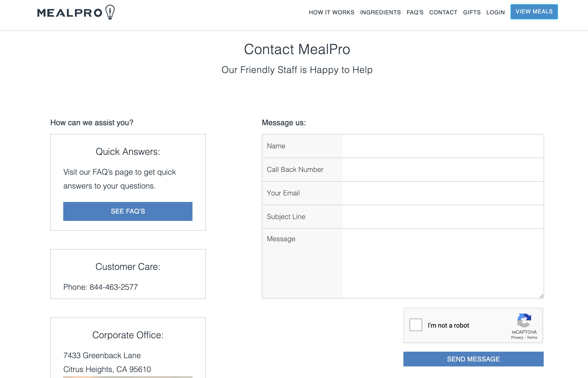Click the reCAPTCHA logo icon

pos(524,320)
